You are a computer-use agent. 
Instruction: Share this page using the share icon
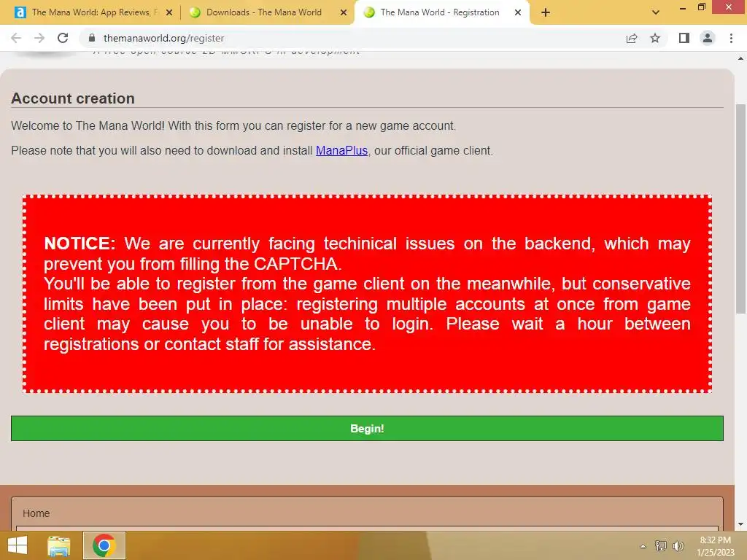tap(632, 38)
